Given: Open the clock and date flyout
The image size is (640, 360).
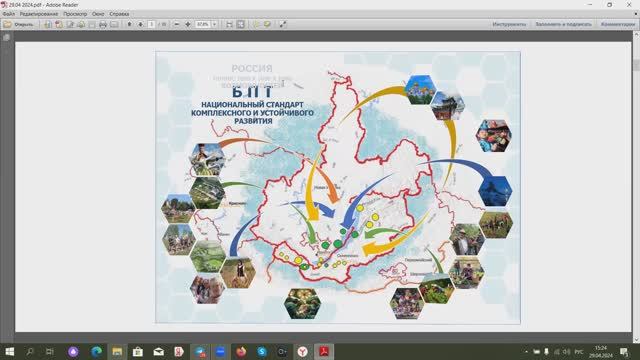Looking at the screenshot, I should [x=601, y=351].
